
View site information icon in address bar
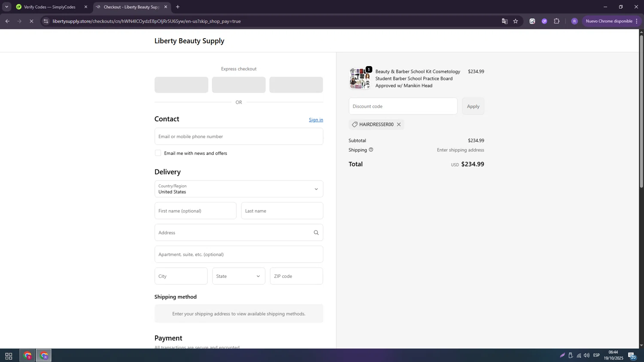click(46, 21)
